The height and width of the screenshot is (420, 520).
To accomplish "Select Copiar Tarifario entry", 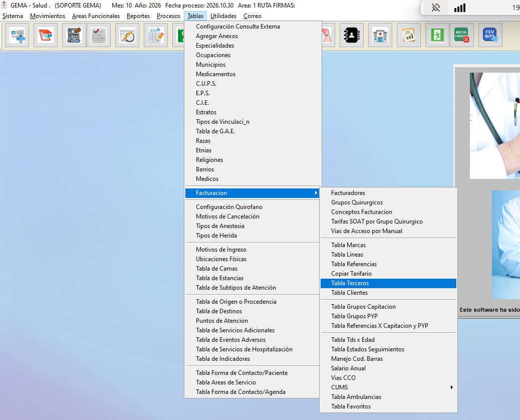I will pyautogui.click(x=388, y=274).
